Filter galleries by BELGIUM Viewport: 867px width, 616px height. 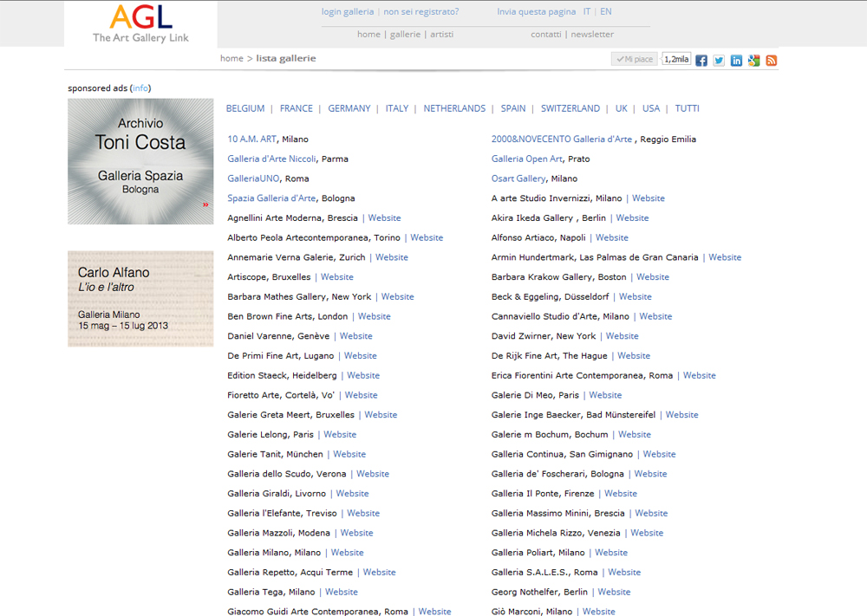click(245, 109)
